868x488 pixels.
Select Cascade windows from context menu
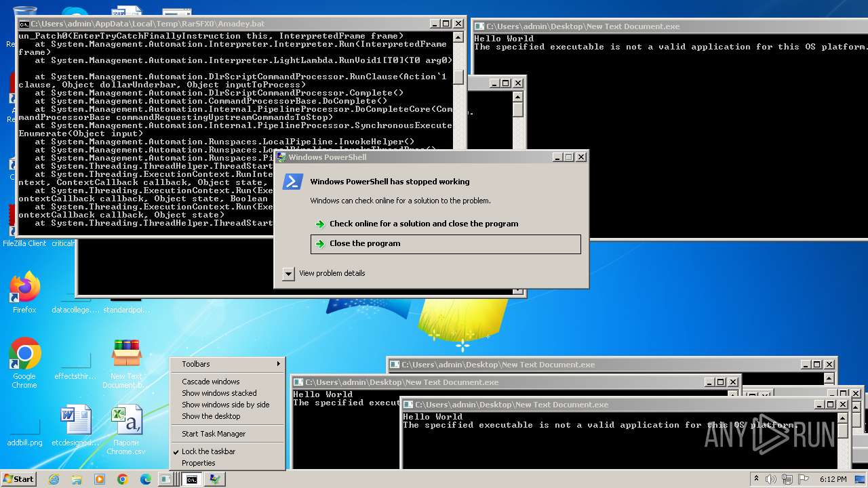point(228,382)
